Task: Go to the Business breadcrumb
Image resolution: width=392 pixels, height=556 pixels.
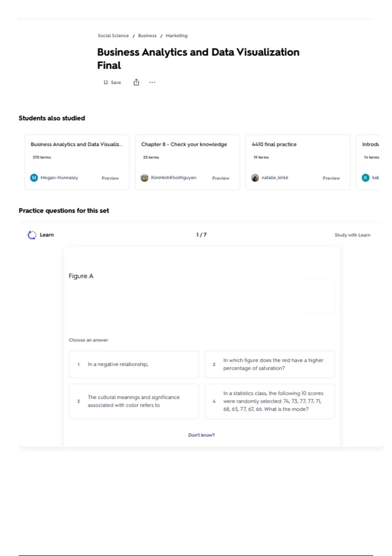Action: pyautogui.click(x=147, y=36)
